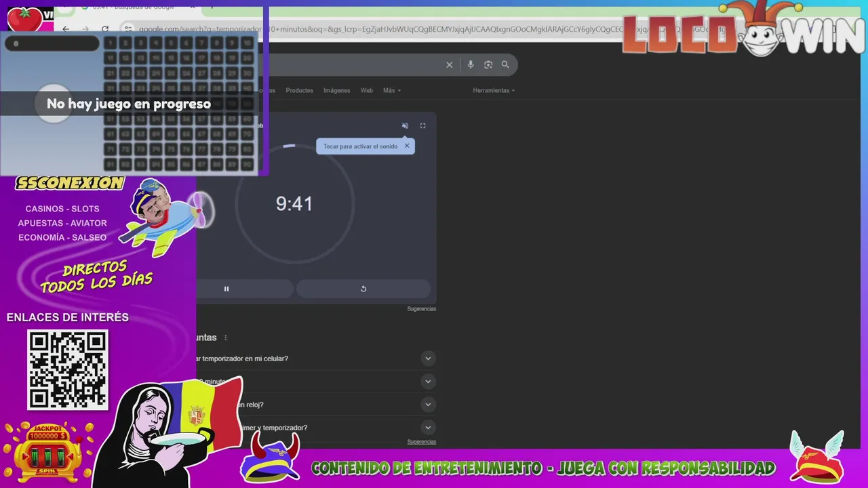Select number 10 tile in the bingo grid
Viewport: 868px width, 488px height.
point(248,43)
